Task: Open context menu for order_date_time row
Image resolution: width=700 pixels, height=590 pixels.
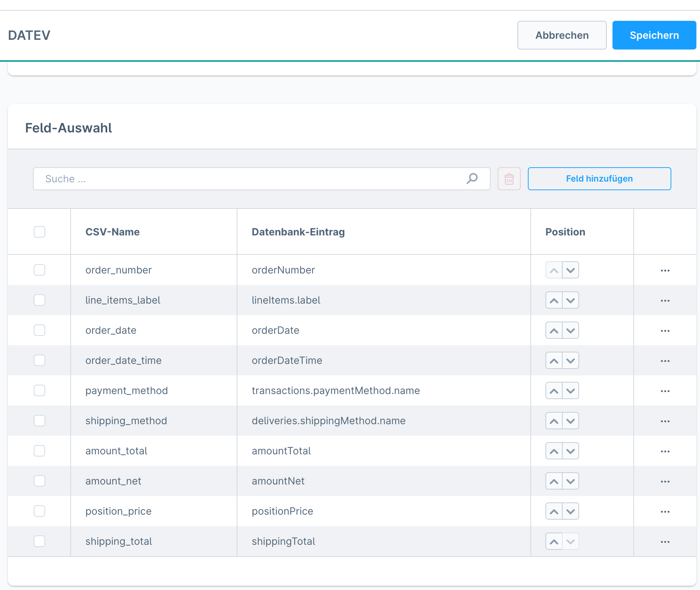Action: point(665,361)
